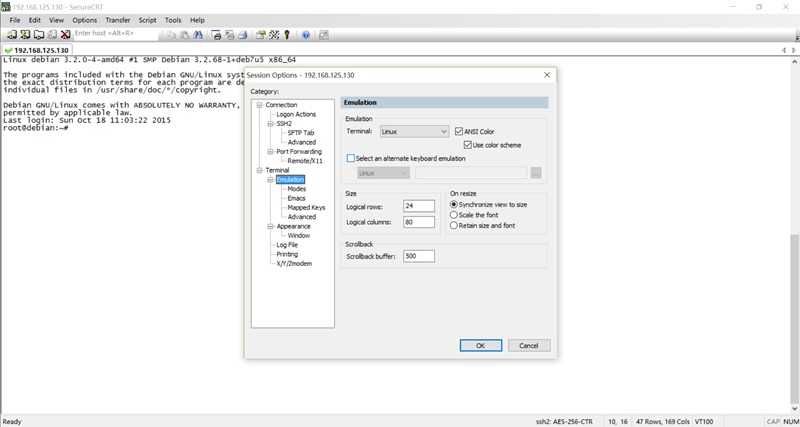Click Connect in Tab folder icon

tap(39, 35)
